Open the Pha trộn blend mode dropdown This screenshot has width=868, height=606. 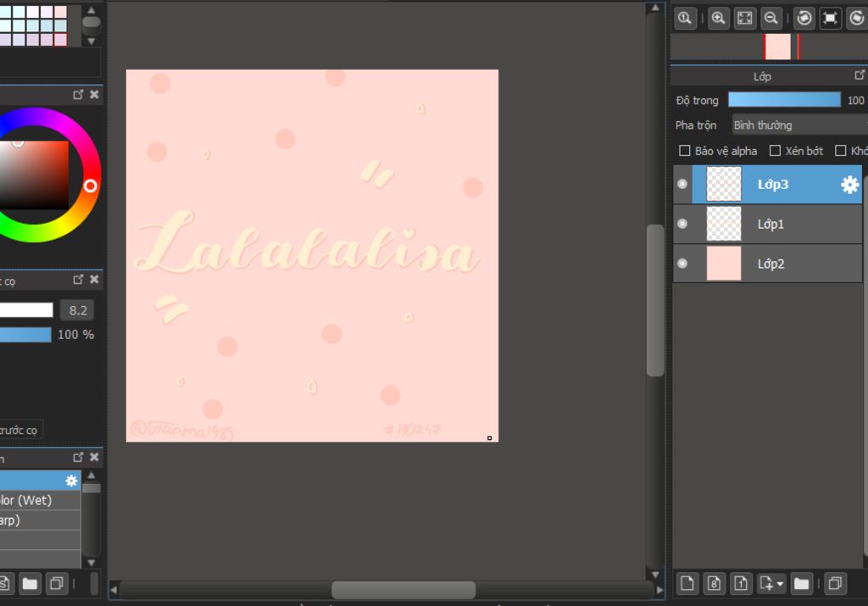(799, 125)
